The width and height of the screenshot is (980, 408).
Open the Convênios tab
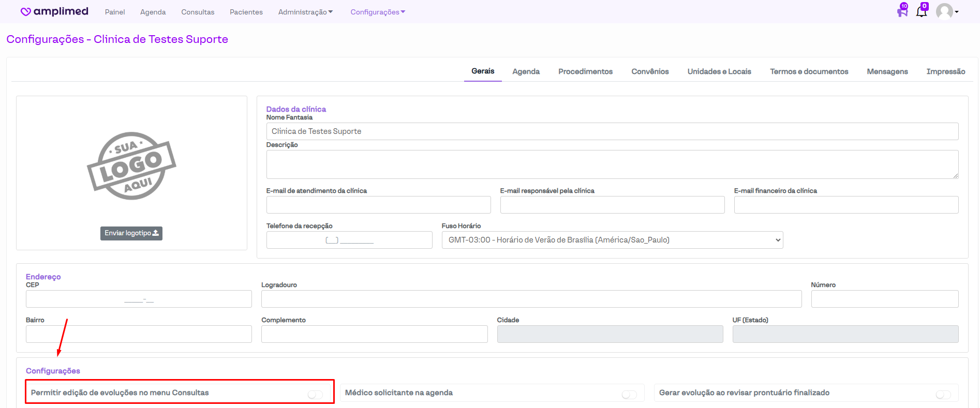pos(650,71)
